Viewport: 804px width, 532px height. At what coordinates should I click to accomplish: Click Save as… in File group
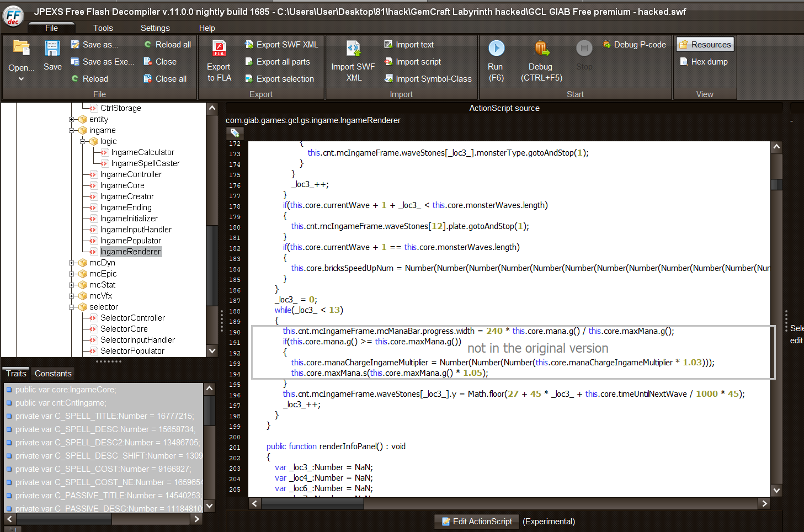tap(94, 45)
